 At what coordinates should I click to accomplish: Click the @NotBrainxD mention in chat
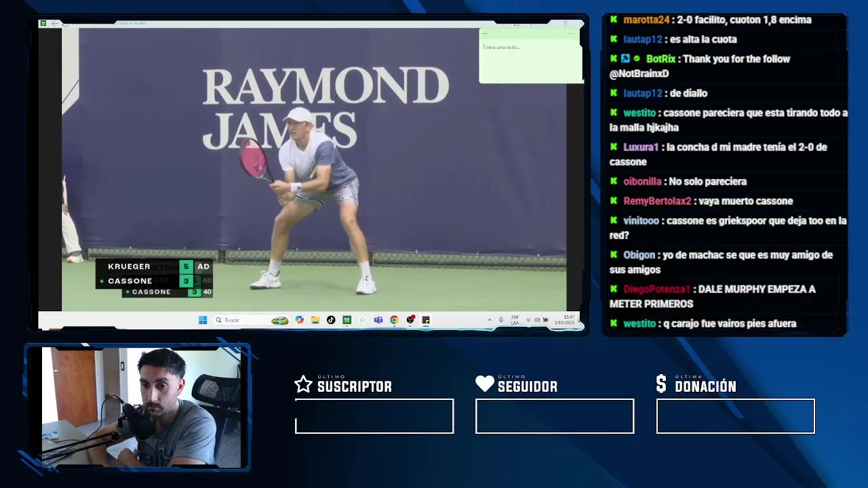pos(639,73)
